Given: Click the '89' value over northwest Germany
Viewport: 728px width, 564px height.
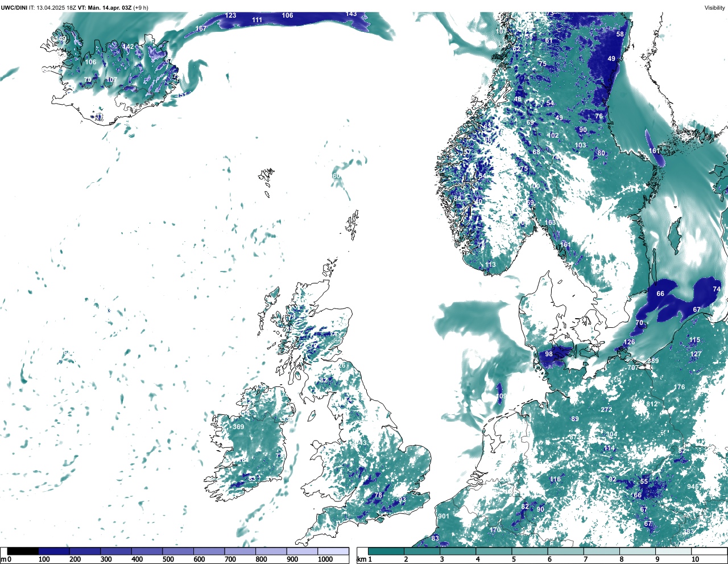Looking at the screenshot, I should [575, 419].
